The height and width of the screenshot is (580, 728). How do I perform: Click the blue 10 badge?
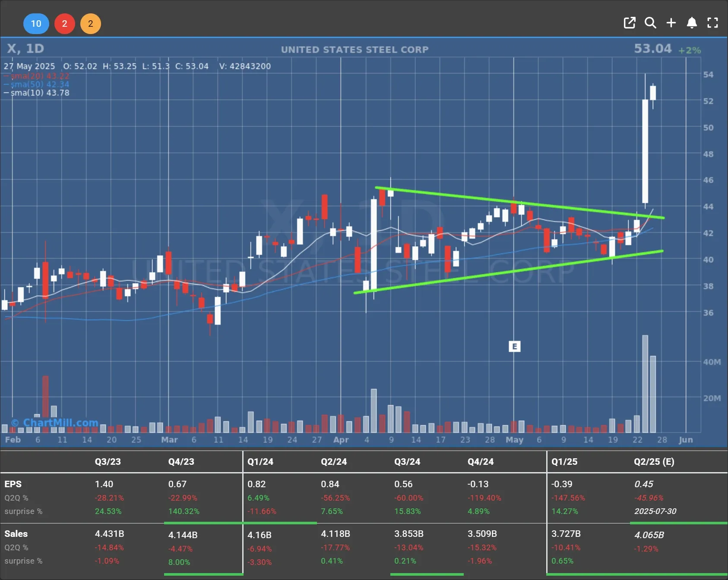click(36, 23)
